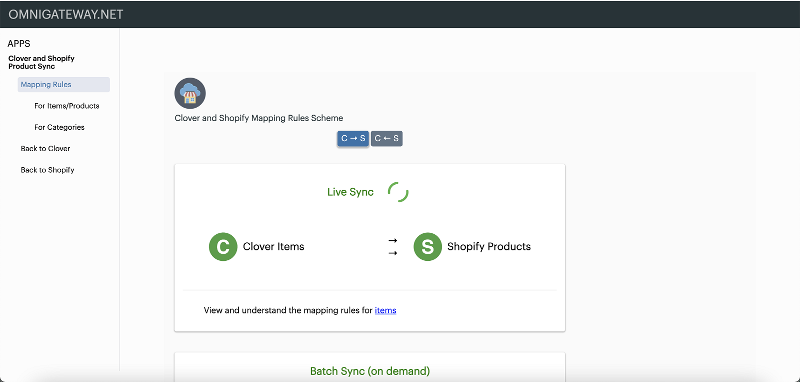800x382 pixels.
Task: Open For Categories sidebar entry
Action: [59, 128]
